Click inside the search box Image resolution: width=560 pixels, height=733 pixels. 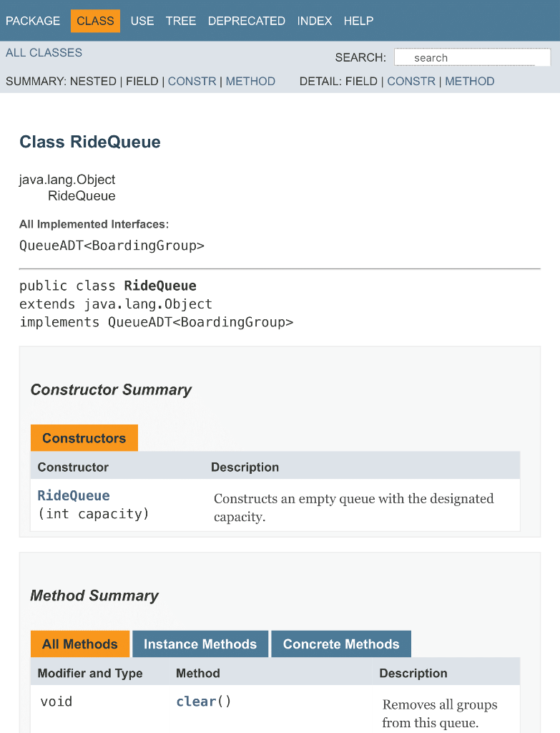tap(472, 57)
